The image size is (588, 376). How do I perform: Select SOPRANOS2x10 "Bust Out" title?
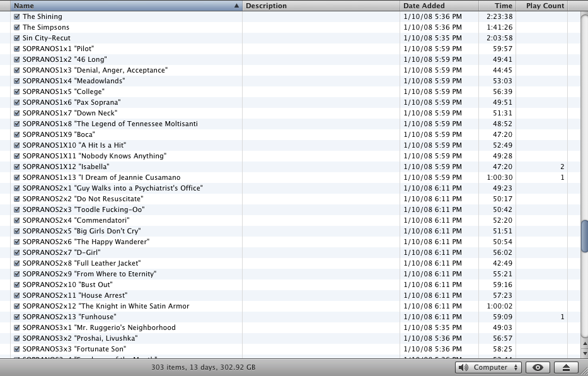pyautogui.click(x=67, y=285)
